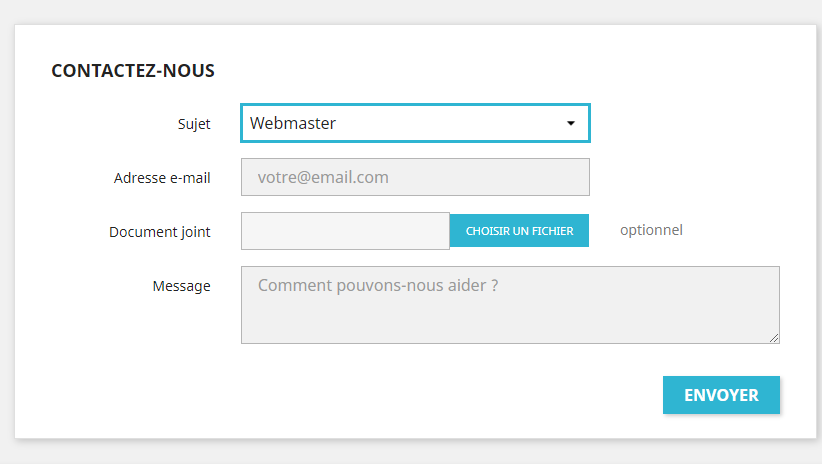The image size is (822, 469).
Task: Click the votre@email.com placeholder text
Action: [323, 177]
